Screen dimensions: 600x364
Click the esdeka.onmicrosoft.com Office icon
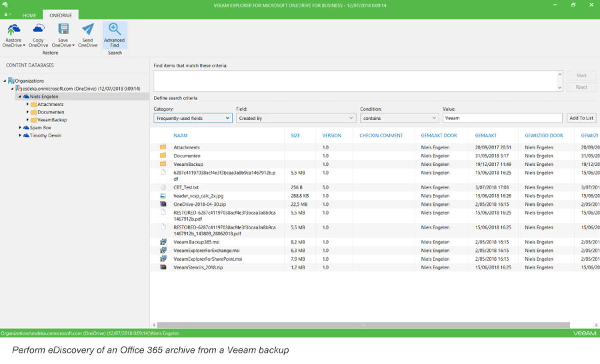tap(19, 89)
